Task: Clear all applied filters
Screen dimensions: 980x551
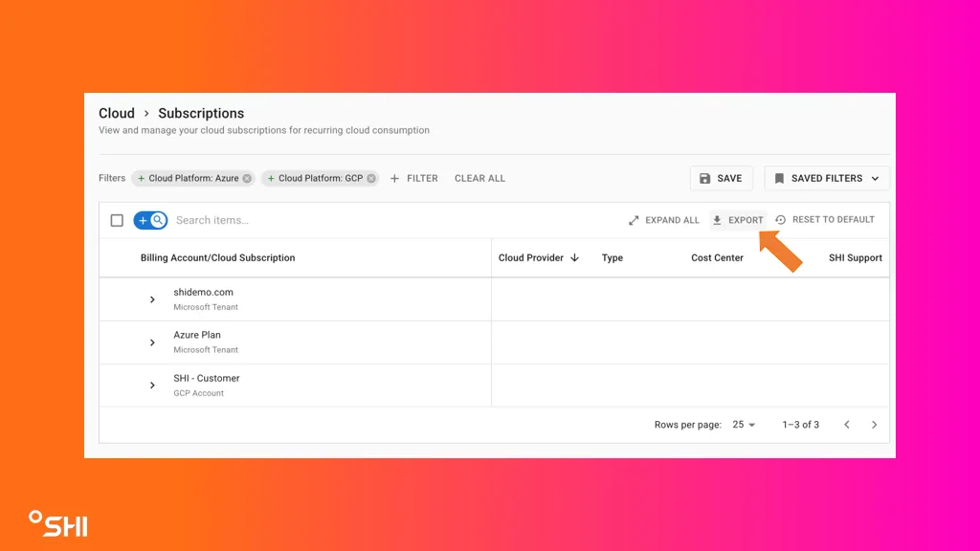Action: point(480,179)
